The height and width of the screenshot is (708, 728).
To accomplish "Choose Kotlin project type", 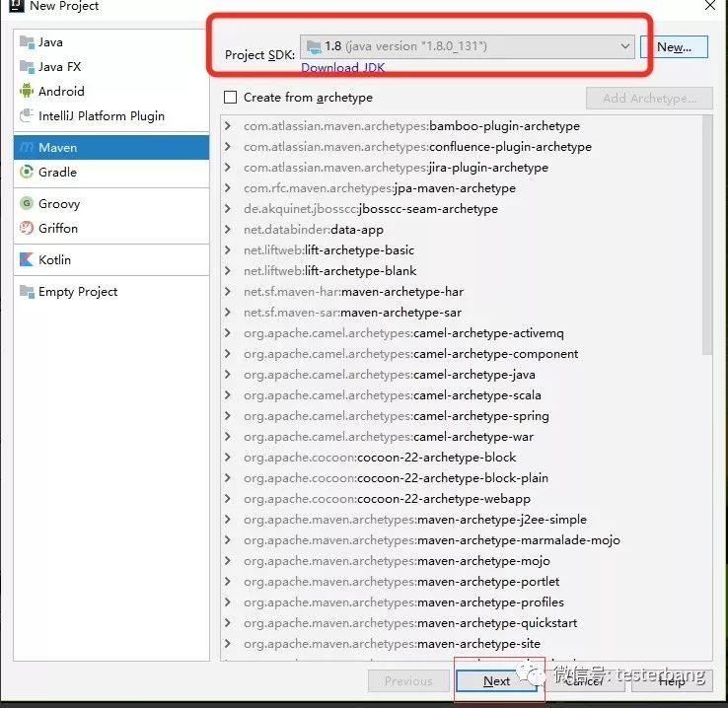I will click(x=111, y=259).
